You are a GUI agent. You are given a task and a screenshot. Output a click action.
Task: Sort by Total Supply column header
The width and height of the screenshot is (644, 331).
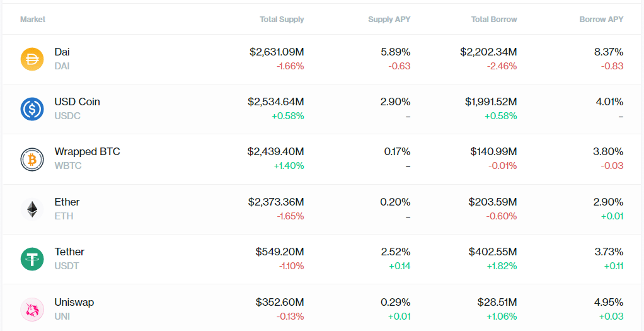coord(282,20)
